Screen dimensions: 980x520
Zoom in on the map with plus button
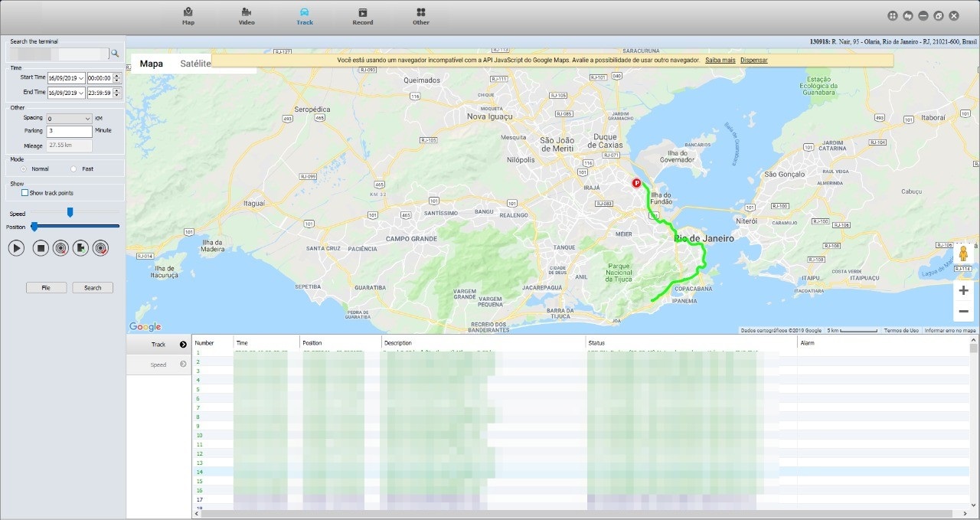tap(963, 290)
